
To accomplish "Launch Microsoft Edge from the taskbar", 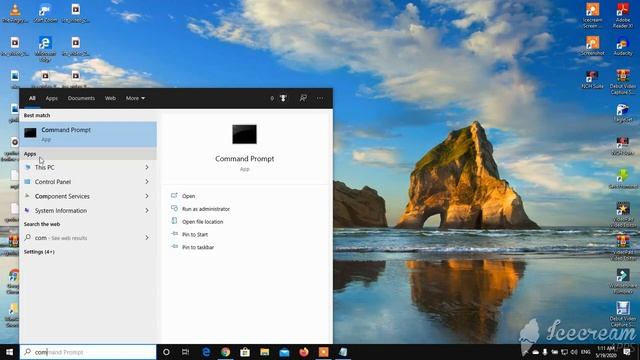I will tap(206, 352).
